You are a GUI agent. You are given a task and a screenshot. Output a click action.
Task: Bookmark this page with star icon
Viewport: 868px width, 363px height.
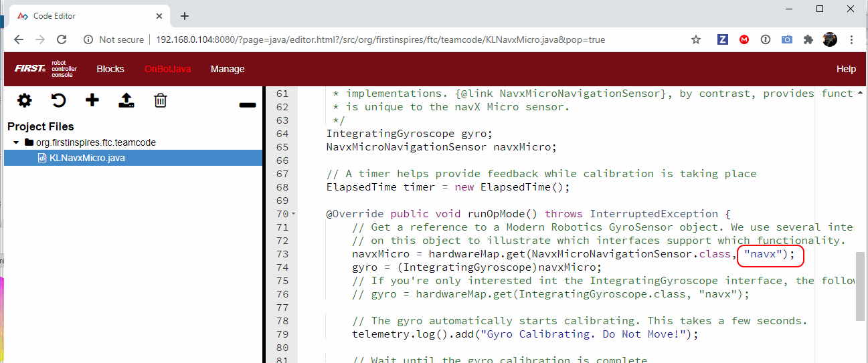tap(696, 39)
